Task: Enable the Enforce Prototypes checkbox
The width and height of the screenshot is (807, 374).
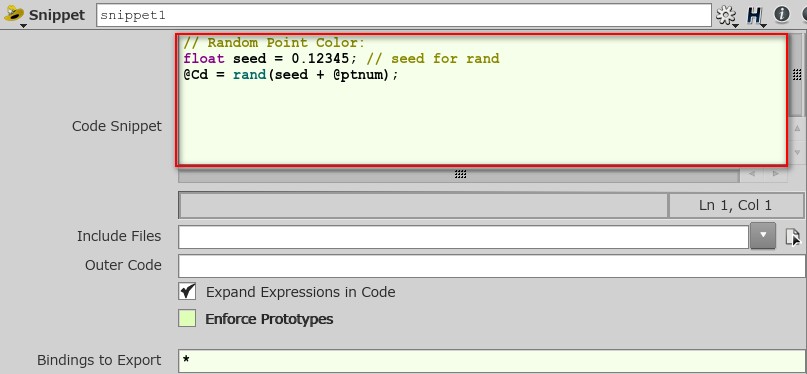Action: 187,318
